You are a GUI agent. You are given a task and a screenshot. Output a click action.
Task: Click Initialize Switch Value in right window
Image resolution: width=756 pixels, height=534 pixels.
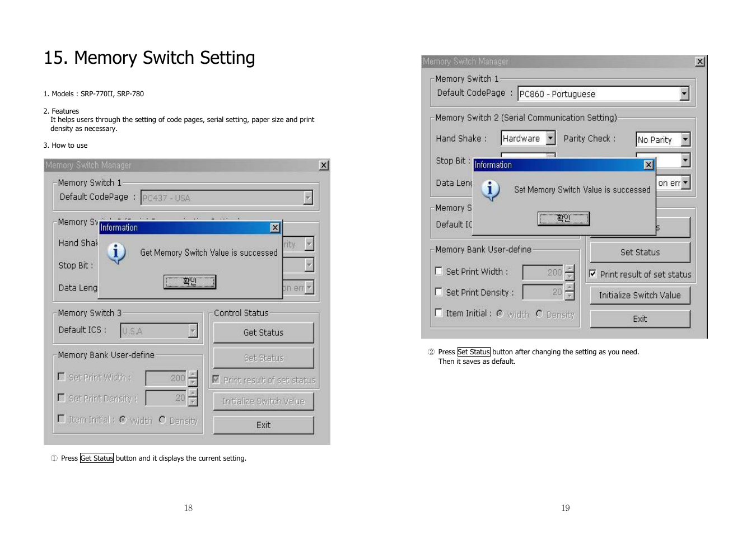[x=640, y=296]
